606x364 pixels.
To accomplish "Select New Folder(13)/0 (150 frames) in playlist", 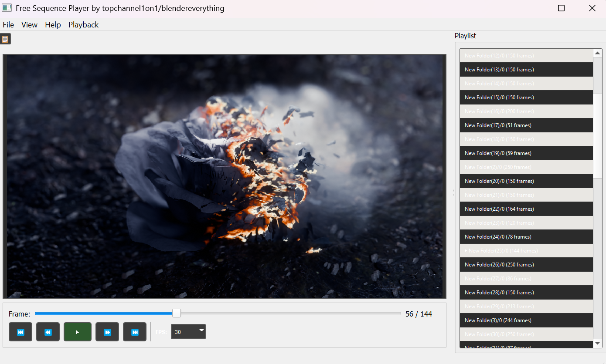I will pos(526,69).
